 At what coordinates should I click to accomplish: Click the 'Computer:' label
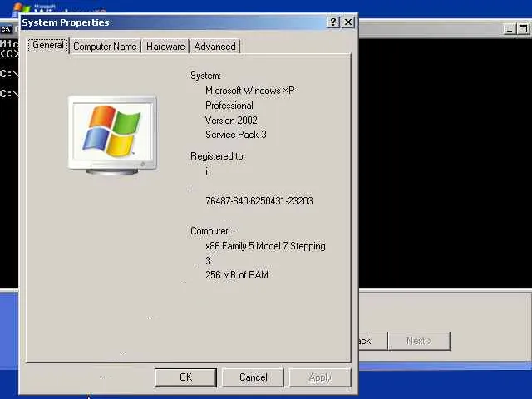point(210,231)
